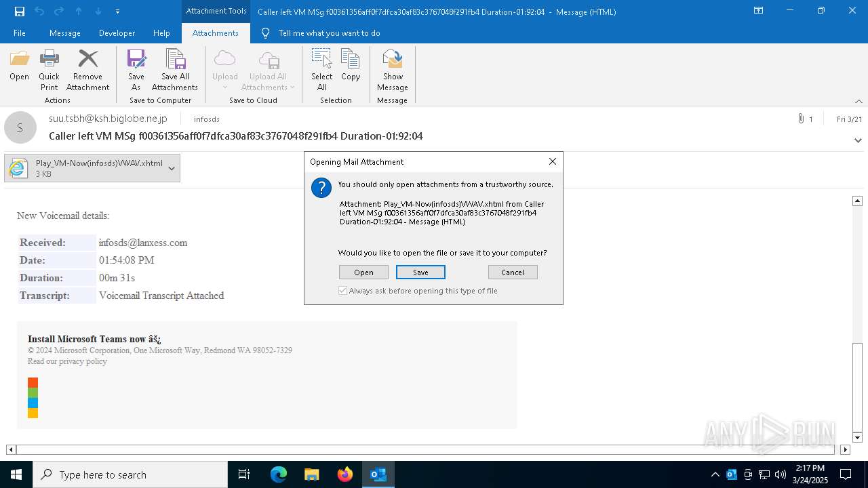Click the Microsoft logo in email footer
This screenshot has height=488, width=868.
[x=33, y=398]
